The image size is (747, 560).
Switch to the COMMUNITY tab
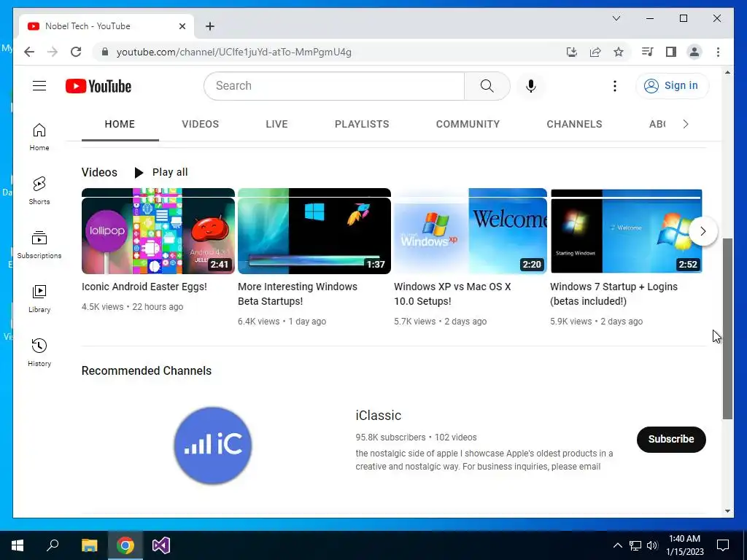468,124
